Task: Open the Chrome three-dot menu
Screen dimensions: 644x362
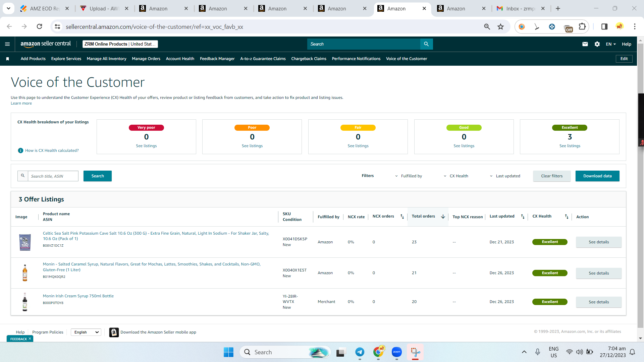Action: coord(635,26)
